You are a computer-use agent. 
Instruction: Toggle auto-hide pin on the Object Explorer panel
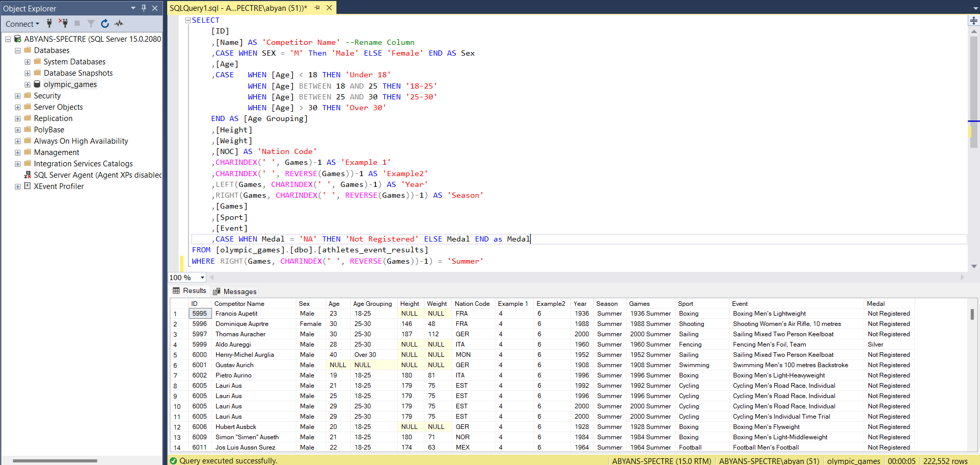point(144,8)
